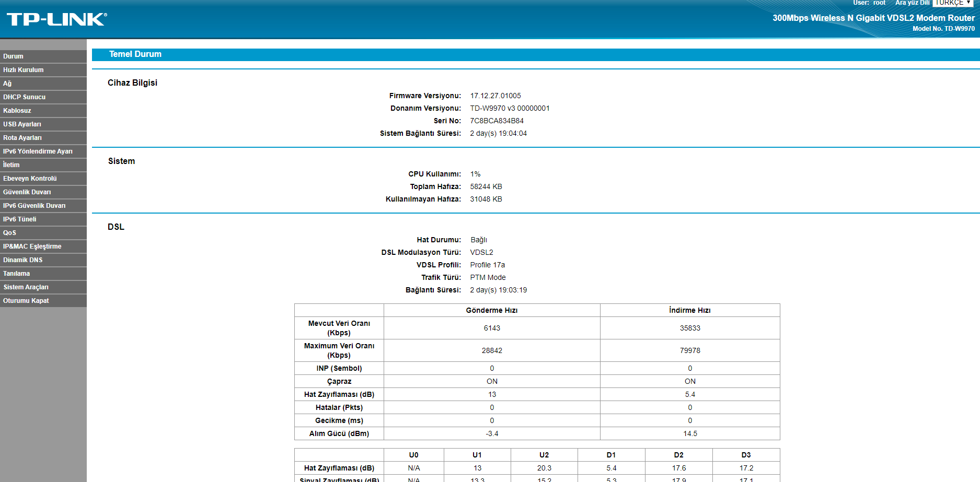This screenshot has width=980, height=482.
Task: Click upstream maximum rate 28842
Action: [x=492, y=351]
